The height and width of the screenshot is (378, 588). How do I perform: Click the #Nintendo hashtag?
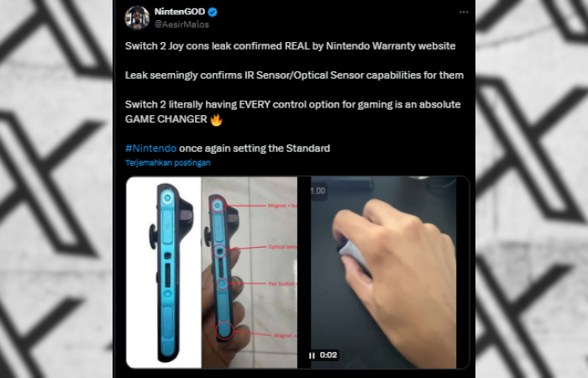click(150, 148)
